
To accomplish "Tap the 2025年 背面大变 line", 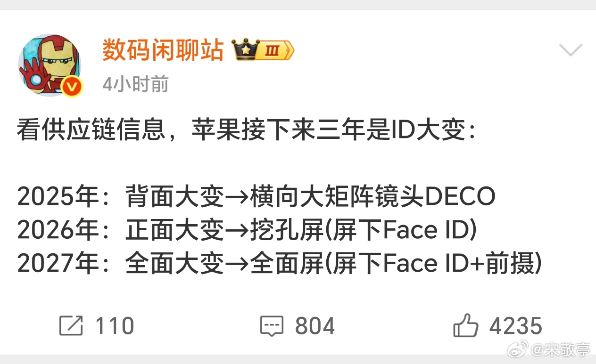I will point(256,197).
